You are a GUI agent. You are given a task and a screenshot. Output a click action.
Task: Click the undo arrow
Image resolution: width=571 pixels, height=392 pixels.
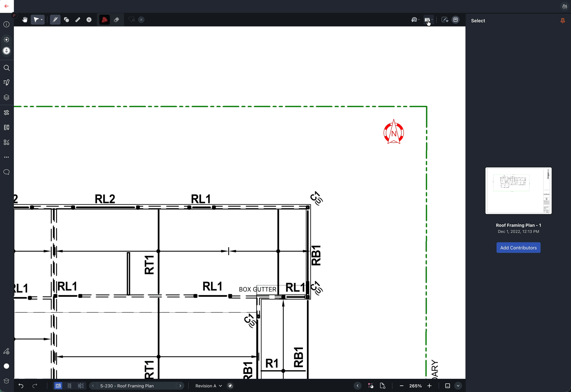21,386
